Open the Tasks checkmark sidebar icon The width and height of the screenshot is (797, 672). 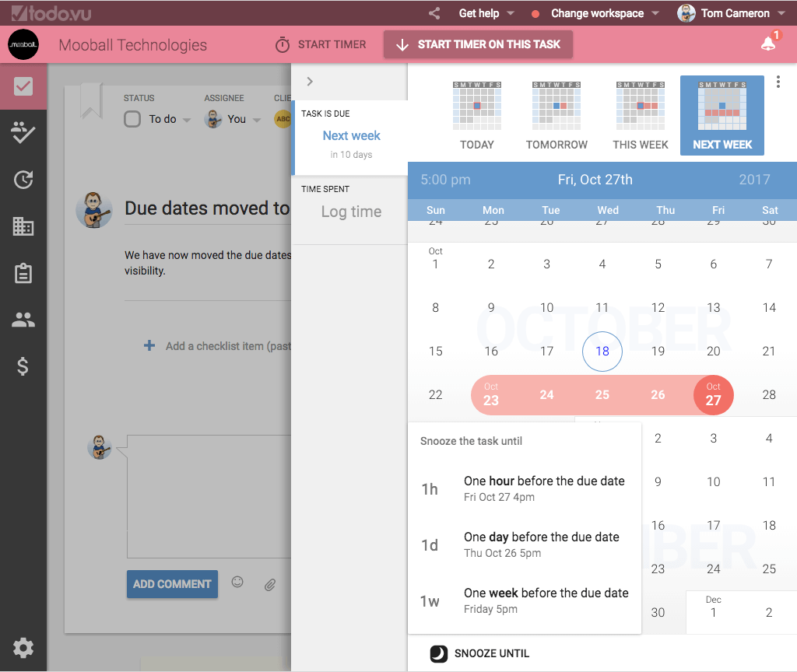coord(23,86)
